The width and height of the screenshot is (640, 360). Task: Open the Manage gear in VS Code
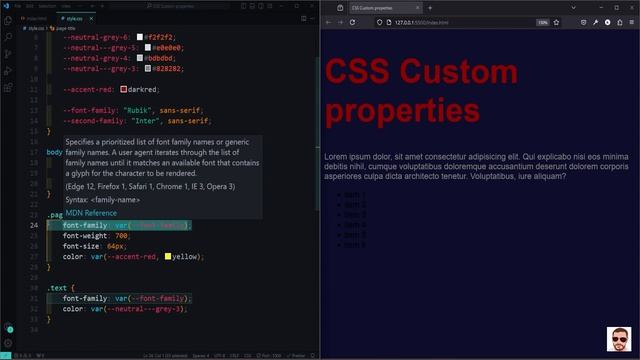(8, 343)
